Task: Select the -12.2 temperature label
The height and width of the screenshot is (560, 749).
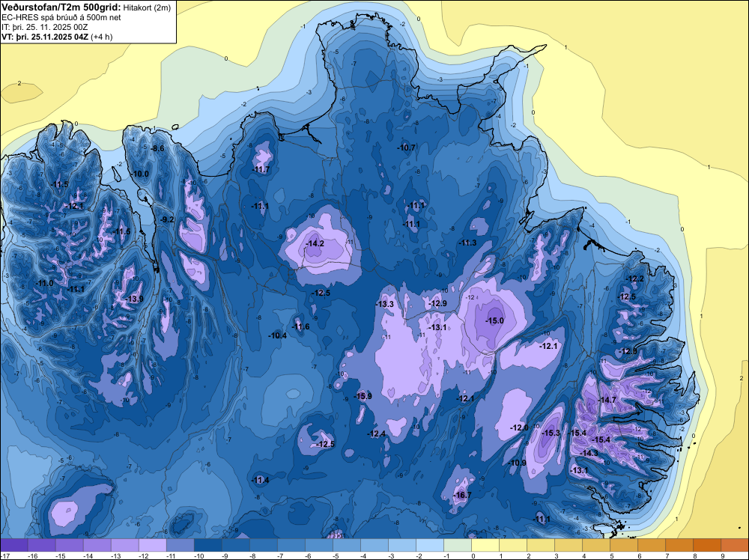Action: 635,279
